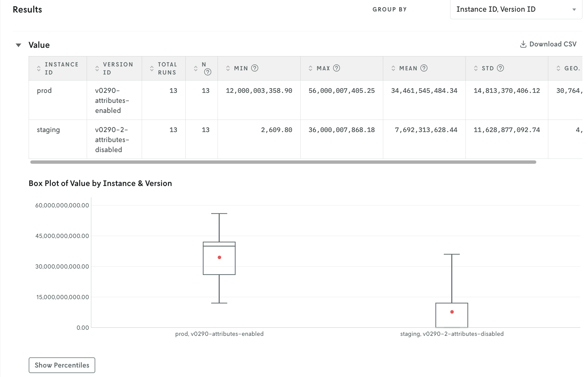The height and width of the screenshot is (377, 588).
Task: Click the red mean dot on the prod box plot
Action: (x=219, y=257)
